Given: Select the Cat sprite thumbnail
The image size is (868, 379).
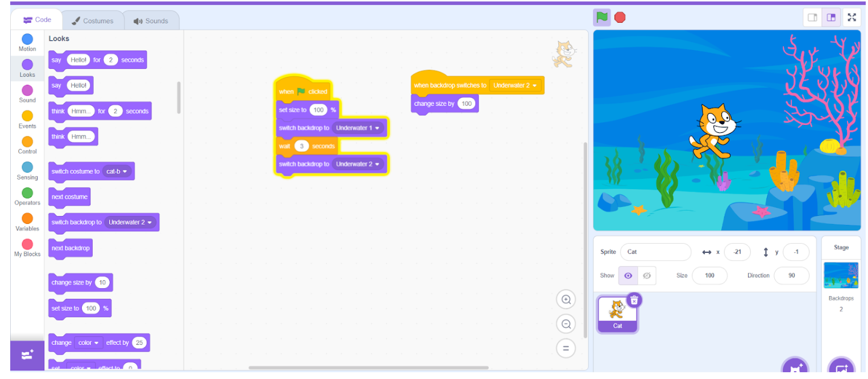Looking at the screenshot, I should (617, 314).
